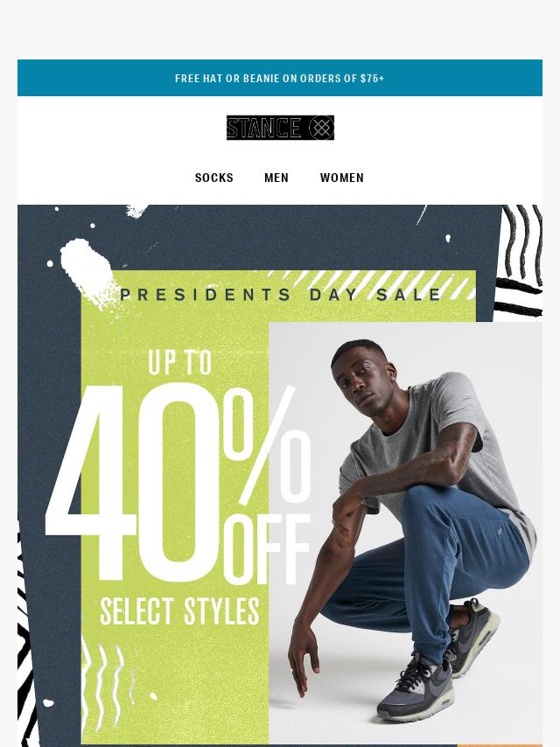Open the SOCKS navigation link

pyautogui.click(x=214, y=178)
